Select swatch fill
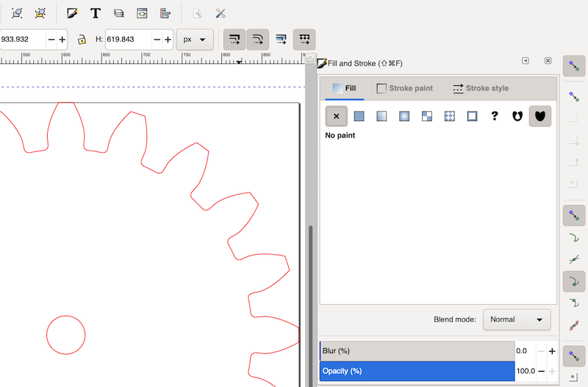This screenshot has width=588, height=387. 472,116
